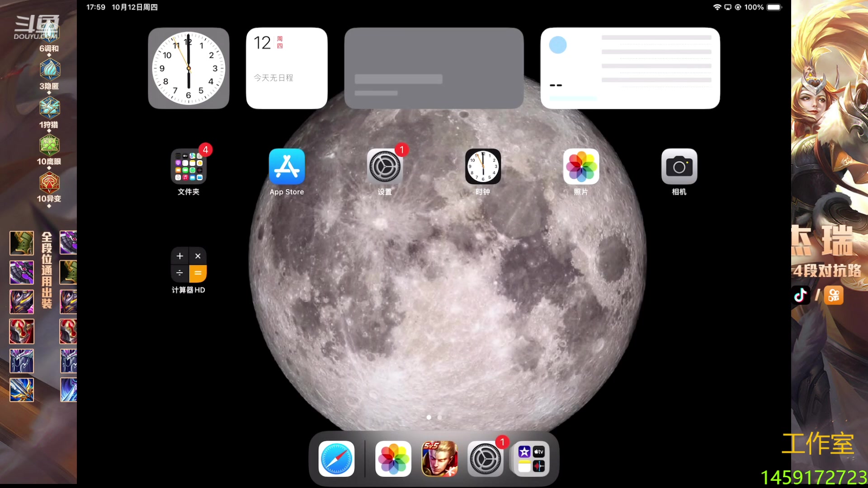Open the calendar widget showing 12

point(287,68)
